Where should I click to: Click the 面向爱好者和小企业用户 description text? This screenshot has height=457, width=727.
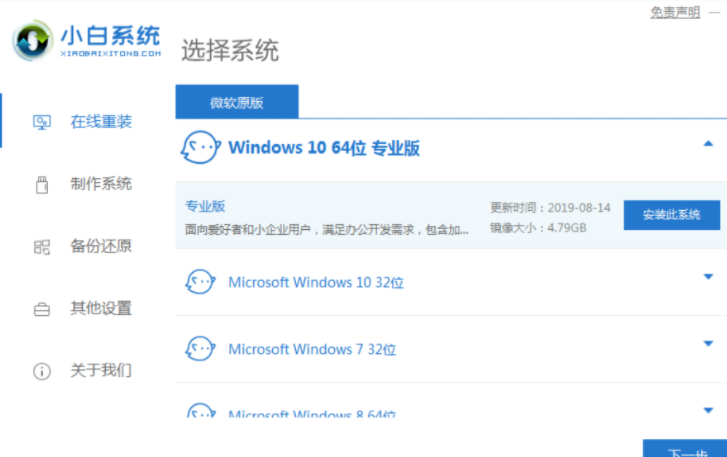327,229
